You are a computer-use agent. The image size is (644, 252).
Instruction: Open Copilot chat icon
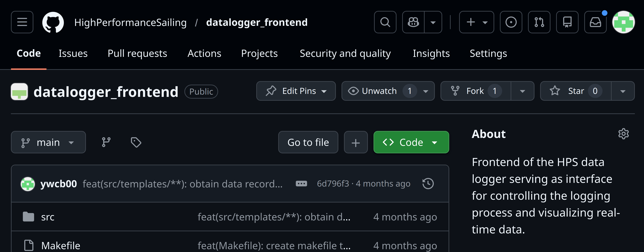pos(413,22)
